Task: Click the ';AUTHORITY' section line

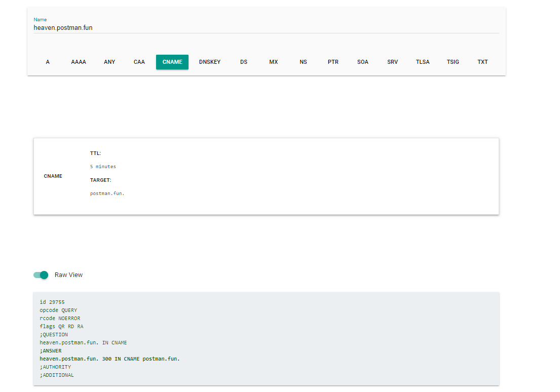Action: click(55, 367)
